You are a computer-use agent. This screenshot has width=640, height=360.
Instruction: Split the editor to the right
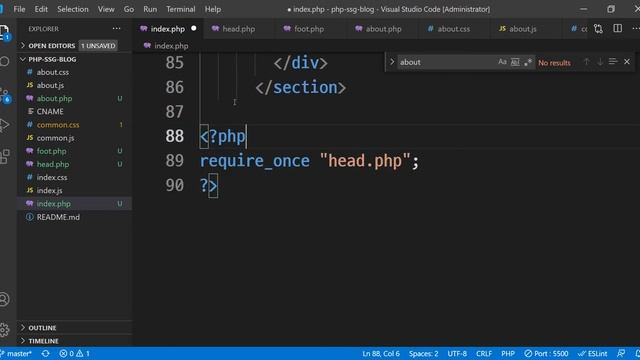tap(618, 29)
